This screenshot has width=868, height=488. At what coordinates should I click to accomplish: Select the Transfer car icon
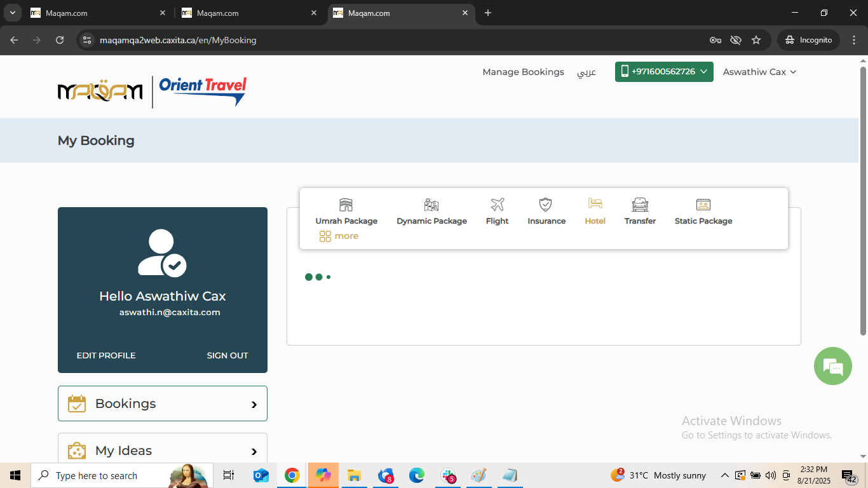640,205
